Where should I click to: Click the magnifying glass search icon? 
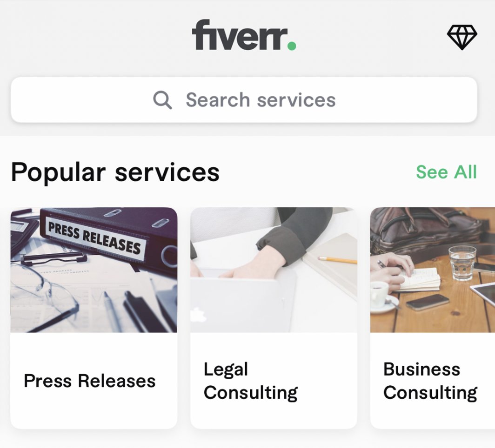(162, 100)
